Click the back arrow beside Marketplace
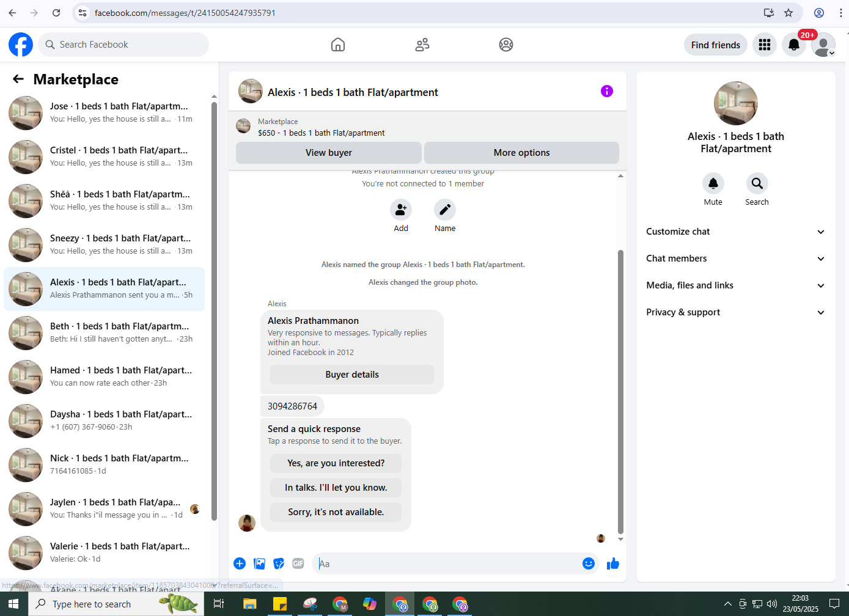This screenshot has width=849, height=616. [x=18, y=79]
